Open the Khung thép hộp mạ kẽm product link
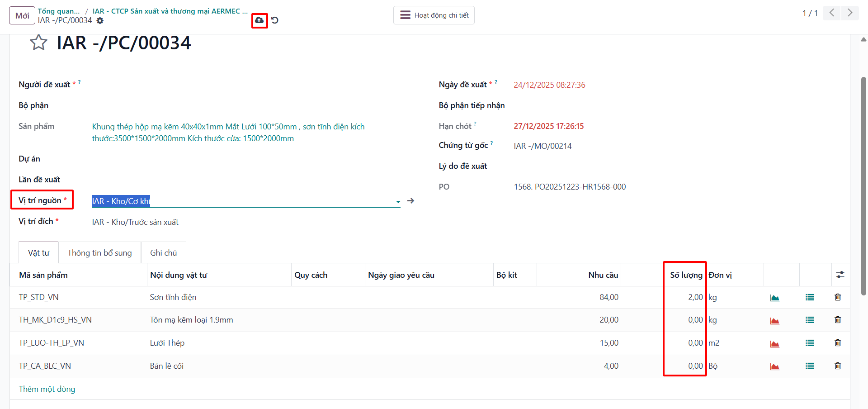This screenshot has height=409, width=868. [228, 133]
